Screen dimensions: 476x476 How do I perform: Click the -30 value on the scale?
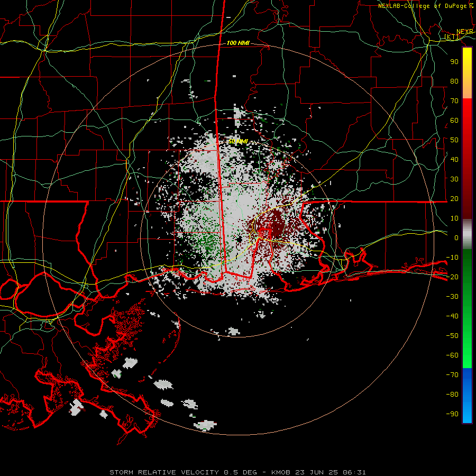point(452,297)
